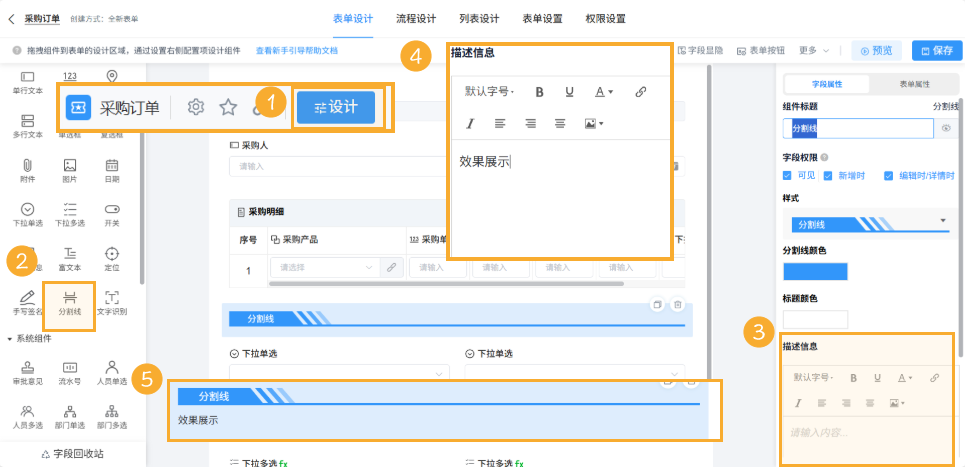Image resolution: width=965 pixels, height=467 pixels.
Task: Add the 附件 attachment component
Action: tap(27, 170)
